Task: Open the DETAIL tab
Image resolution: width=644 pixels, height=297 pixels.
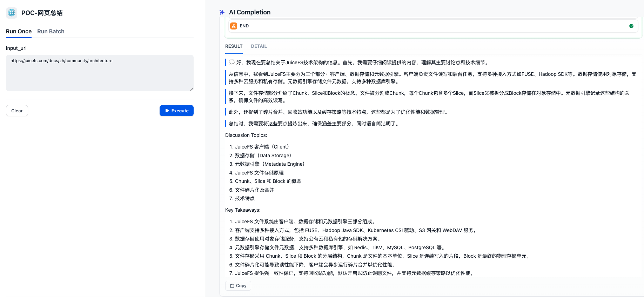Action: coord(259,46)
